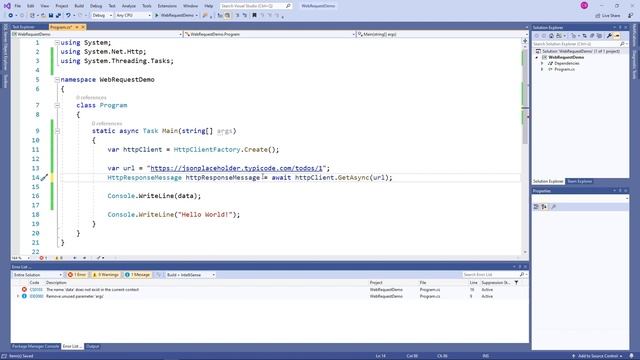Screen dimensions: 640x360
Task: Click Solution Explorer search magnifier icon
Action: (622, 44)
